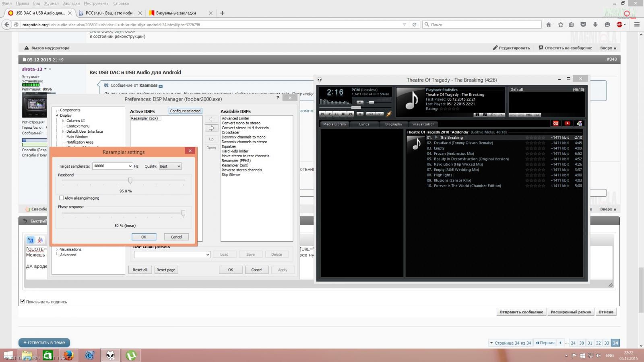Collapse the Display tree node
644x362 pixels.
57,115
